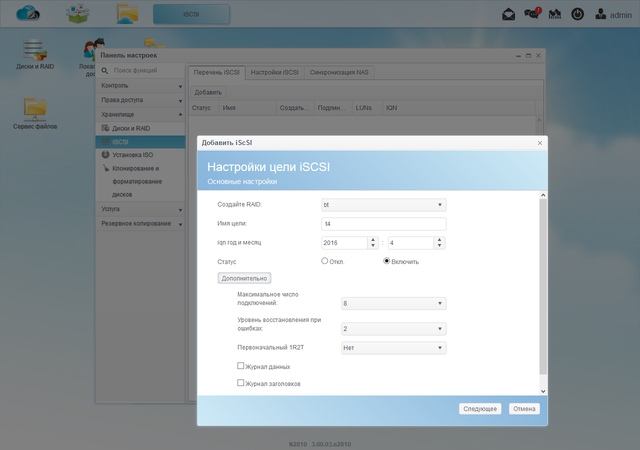Increase the iqn year value
640x450 pixels.
(373, 240)
